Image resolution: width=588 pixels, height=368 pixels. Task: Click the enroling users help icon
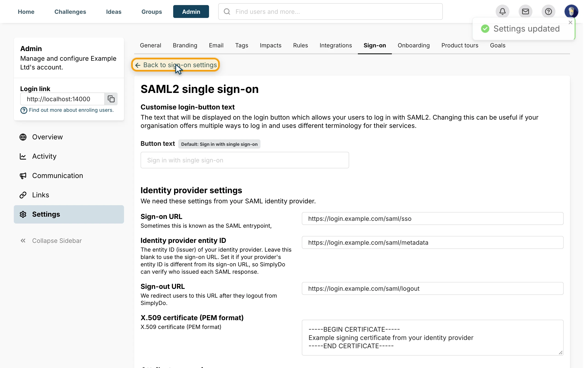24,110
